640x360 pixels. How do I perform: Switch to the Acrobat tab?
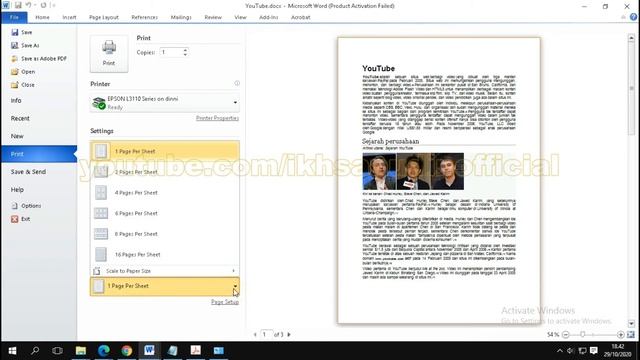(x=301, y=17)
